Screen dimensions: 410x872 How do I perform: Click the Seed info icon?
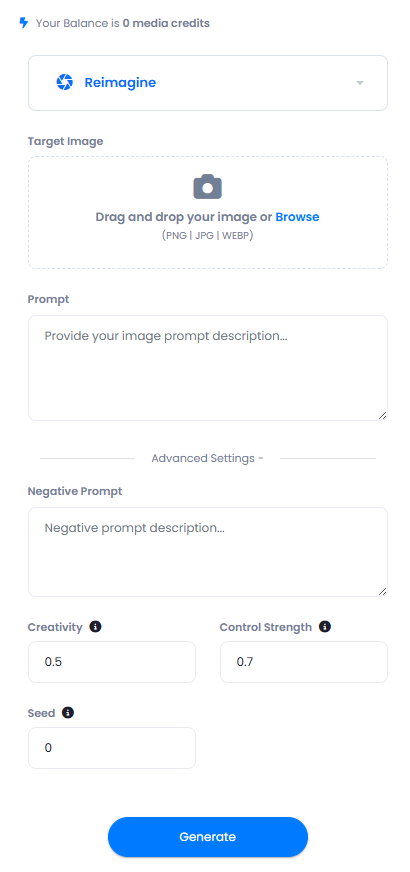point(68,712)
